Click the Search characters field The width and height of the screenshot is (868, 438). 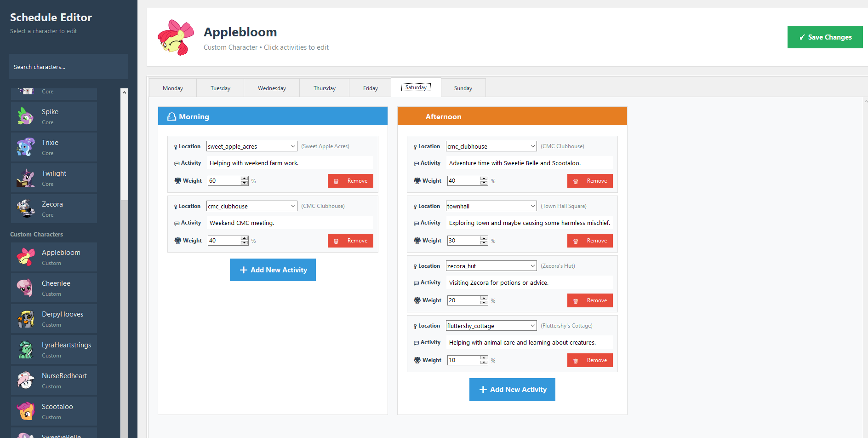[x=69, y=67]
